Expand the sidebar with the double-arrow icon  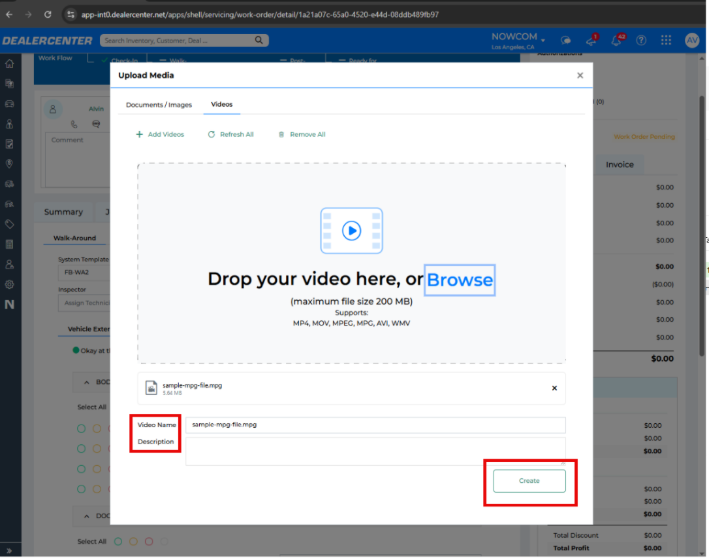pyautogui.click(x=9, y=550)
